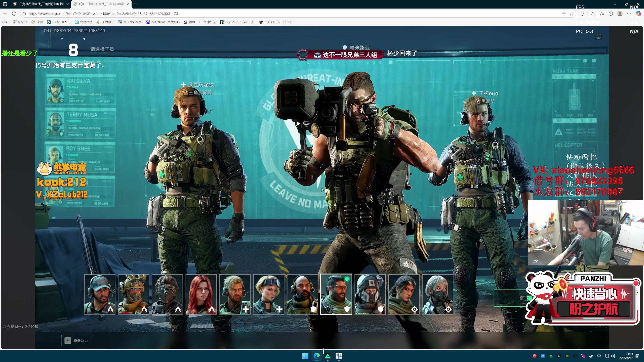This screenshot has width=644, height=362.
Task: Select the dark-haired female recon operator
Action: pos(404,294)
